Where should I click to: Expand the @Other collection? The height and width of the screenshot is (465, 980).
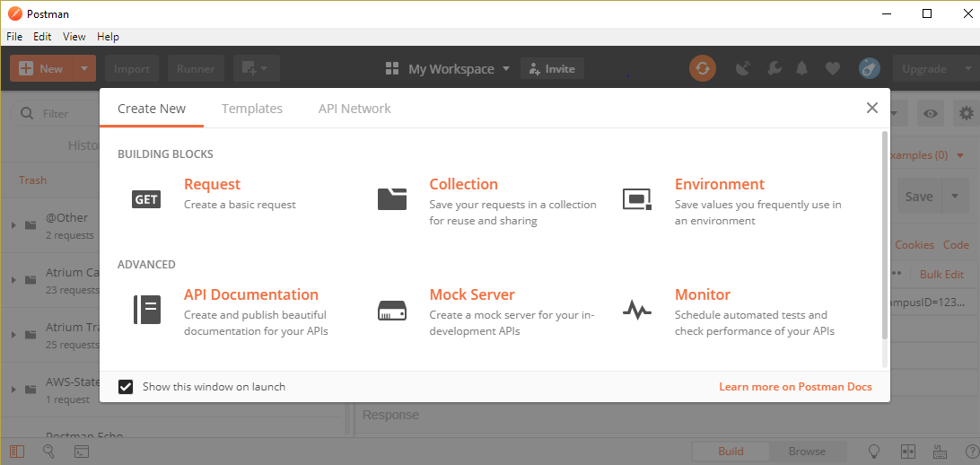tap(13, 225)
